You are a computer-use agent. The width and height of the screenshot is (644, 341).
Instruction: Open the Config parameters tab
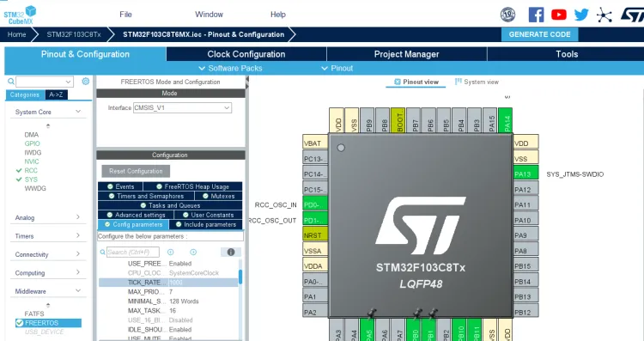(133, 224)
